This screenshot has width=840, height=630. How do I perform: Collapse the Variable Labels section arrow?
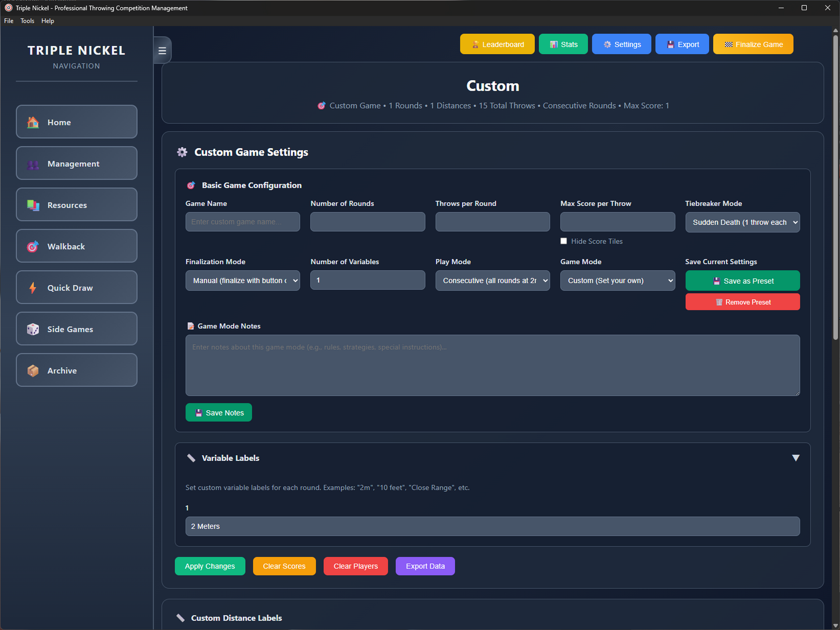point(795,458)
